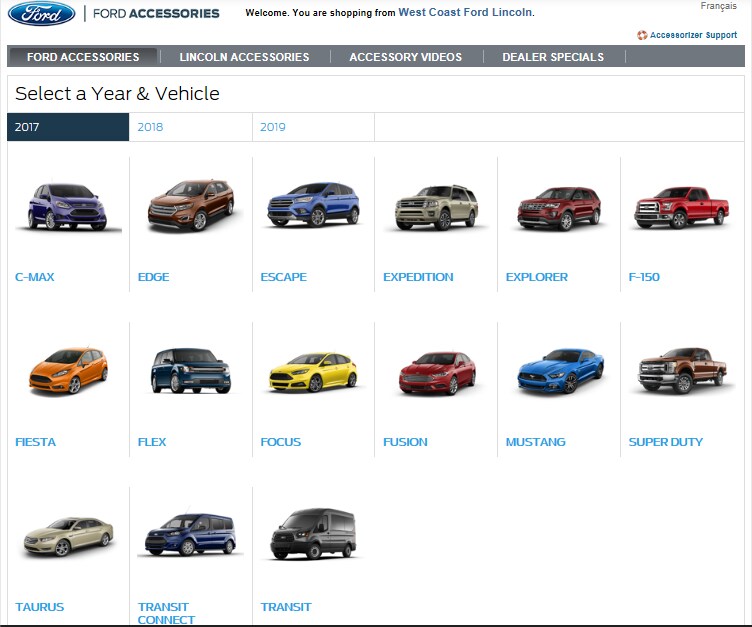Open the SUPER DUTY text link

coord(666,442)
